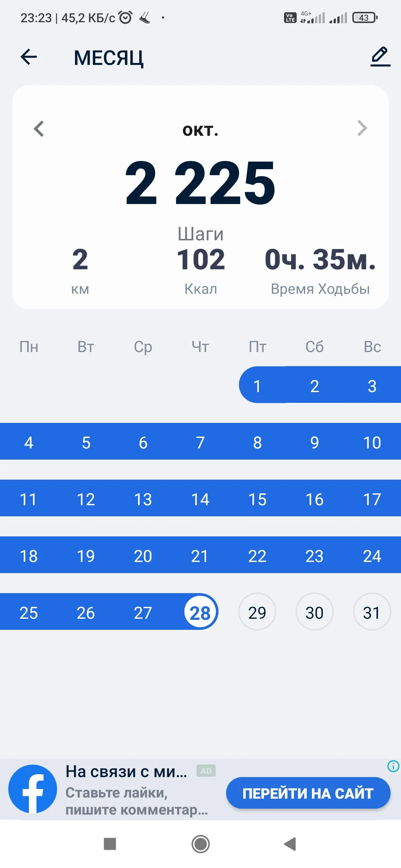Click the ПЕРЕЙТИ НА САЙТ button
Viewport: 401px width, 868px height.
click(308, 793)
